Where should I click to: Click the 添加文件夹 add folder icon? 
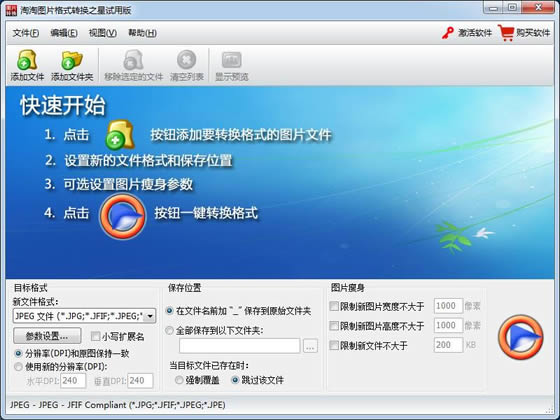72,60
